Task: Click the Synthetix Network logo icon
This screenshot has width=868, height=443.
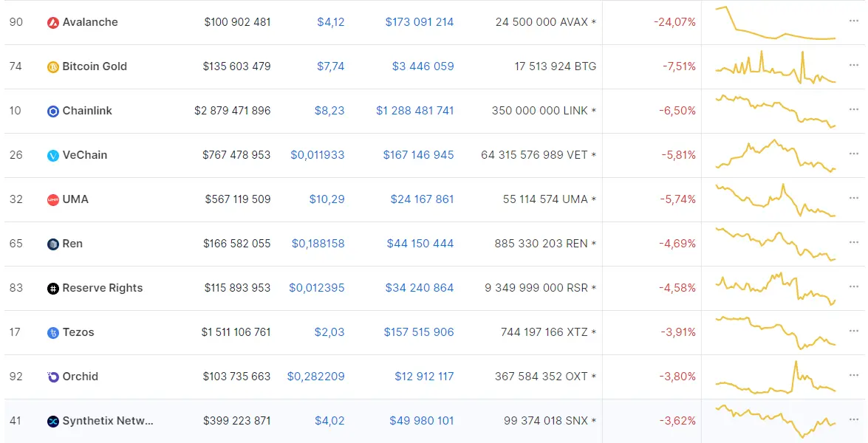Action: tap(53, 421)
